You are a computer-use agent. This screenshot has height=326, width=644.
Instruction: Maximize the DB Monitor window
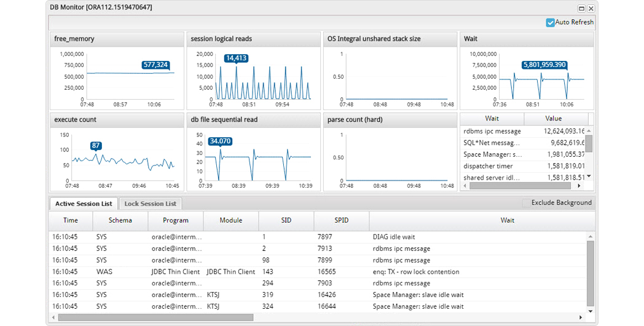pos(581,8)
